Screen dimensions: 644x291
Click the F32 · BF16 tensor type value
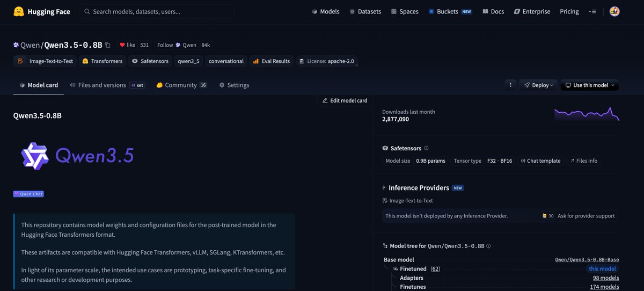[x=499, y=161]
